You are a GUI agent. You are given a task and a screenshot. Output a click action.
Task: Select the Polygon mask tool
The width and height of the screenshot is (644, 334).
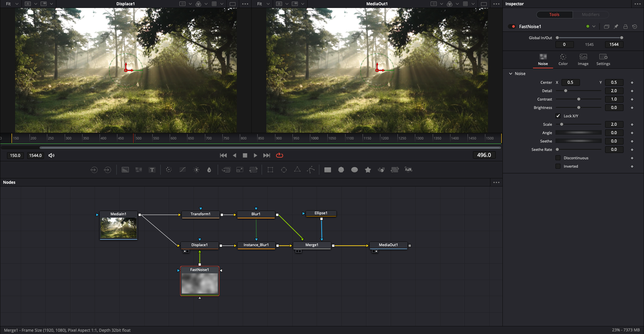click(297, 170)
